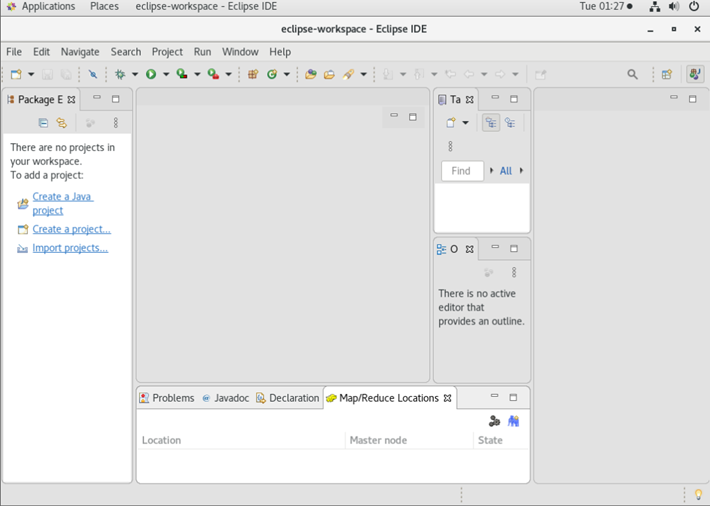This screenshot has height=506, width=710.
Task: Click the lightbulb tip status icon
Action: (x=698, y=494)
